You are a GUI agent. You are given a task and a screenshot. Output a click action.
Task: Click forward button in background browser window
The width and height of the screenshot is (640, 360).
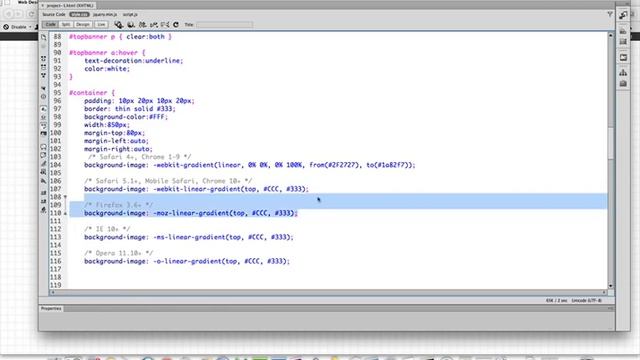18,14
